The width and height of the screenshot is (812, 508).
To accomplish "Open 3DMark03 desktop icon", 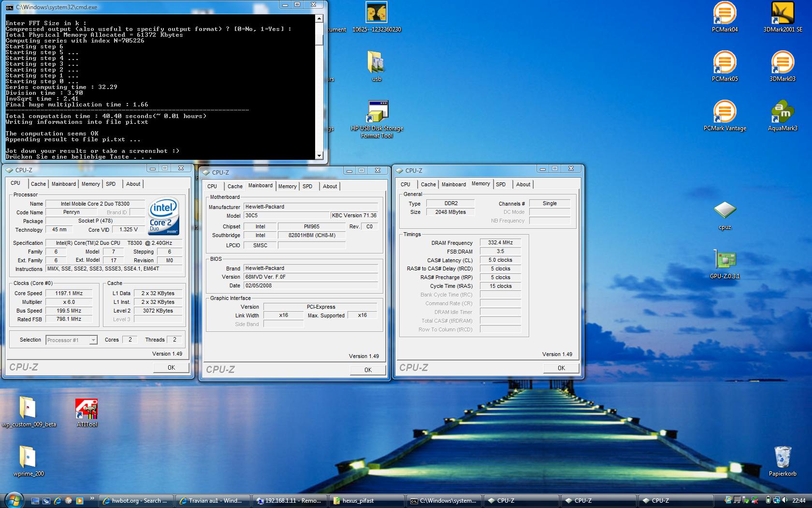I will click(x=783, y=66).
